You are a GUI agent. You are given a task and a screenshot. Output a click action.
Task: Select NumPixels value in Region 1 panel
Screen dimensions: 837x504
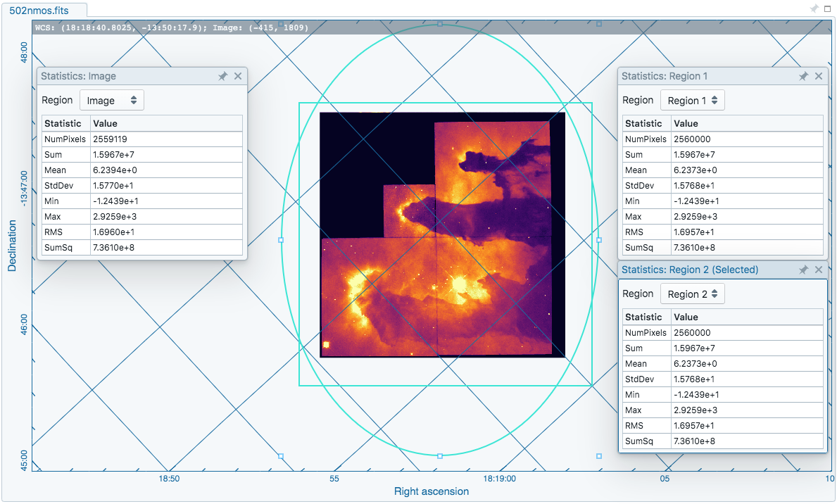[692, 139]
